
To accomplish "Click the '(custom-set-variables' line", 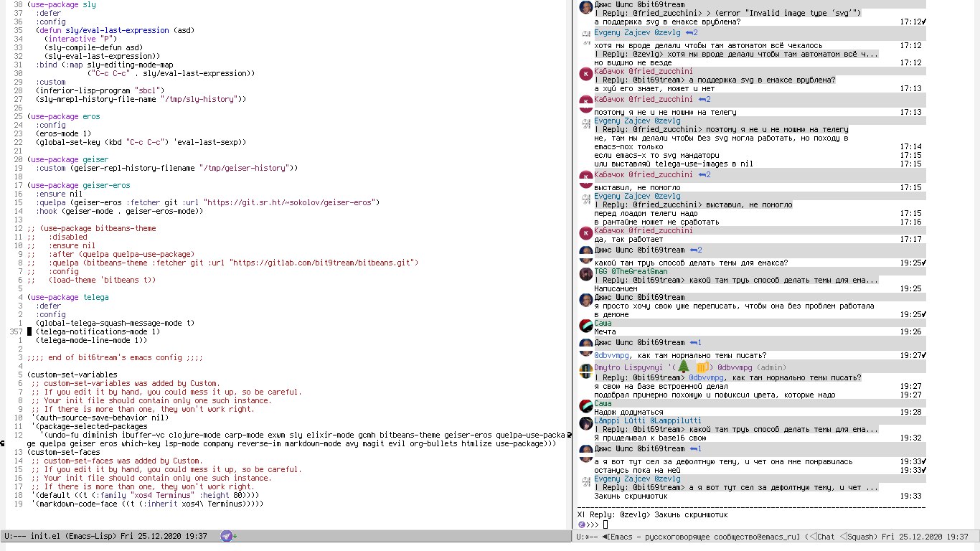I will pyautogui.click(x=72, y=375).
